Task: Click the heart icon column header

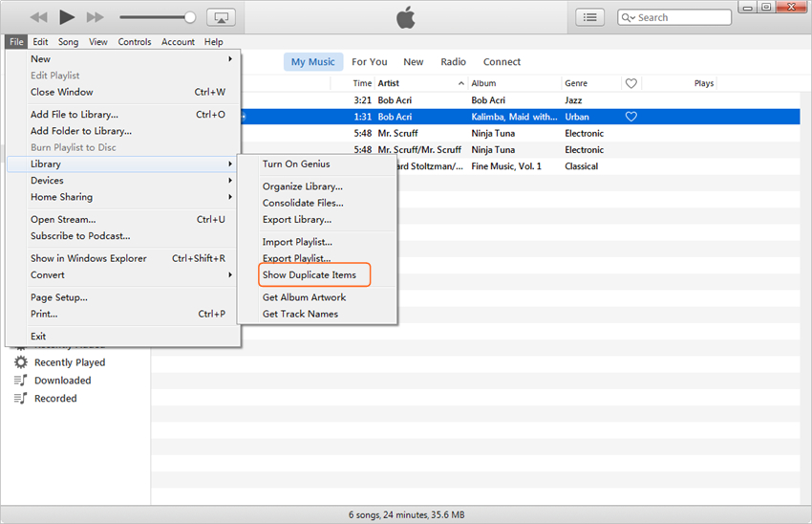Action: (630, 83)
